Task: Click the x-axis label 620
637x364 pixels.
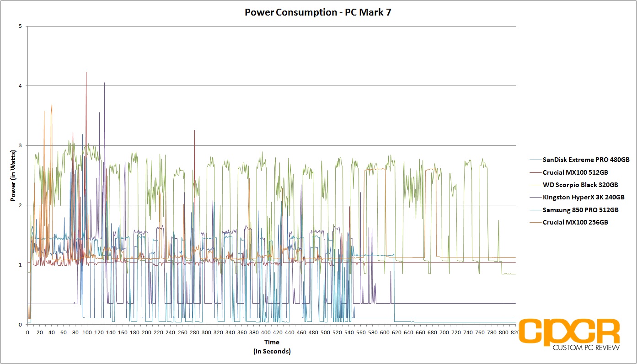Action: click(396, 332)
